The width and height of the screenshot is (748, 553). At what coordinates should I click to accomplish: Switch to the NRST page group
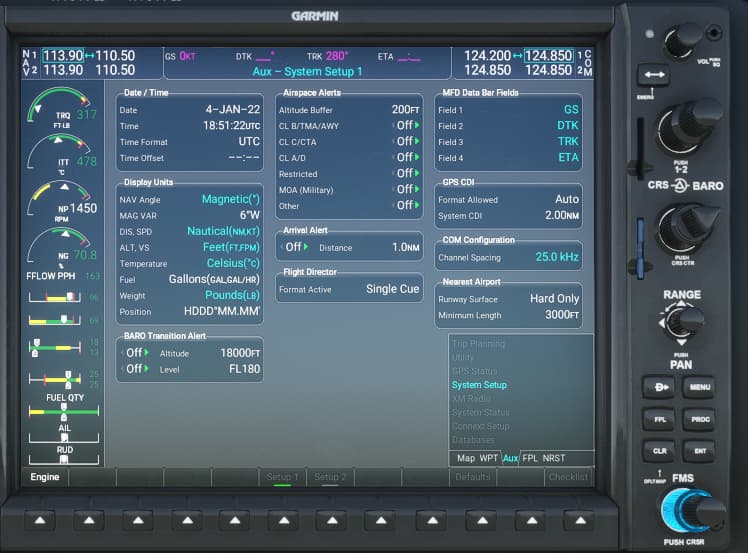pos(554,458)
